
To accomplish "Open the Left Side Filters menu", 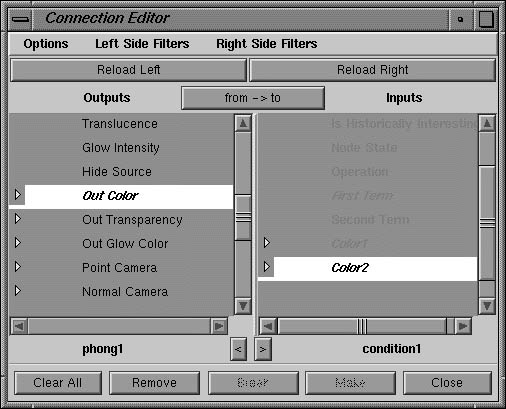I will pyautogui.click(x=142, y=44).
